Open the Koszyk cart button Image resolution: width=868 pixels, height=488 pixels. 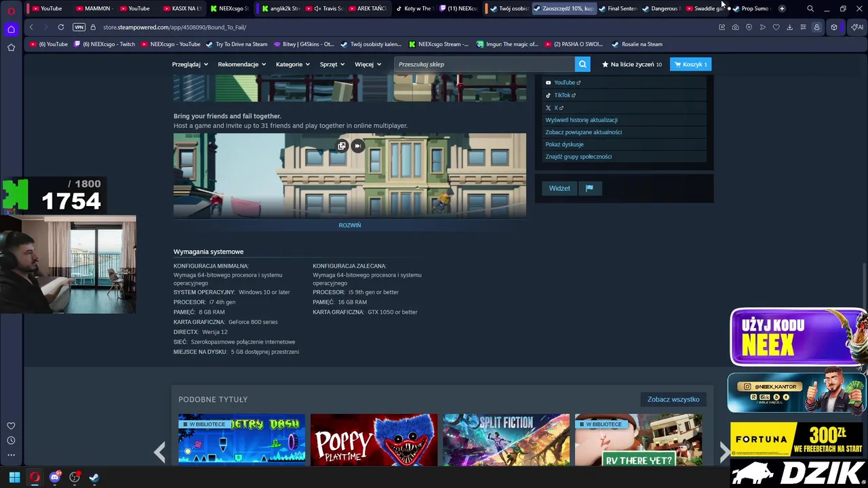point(690,64)
